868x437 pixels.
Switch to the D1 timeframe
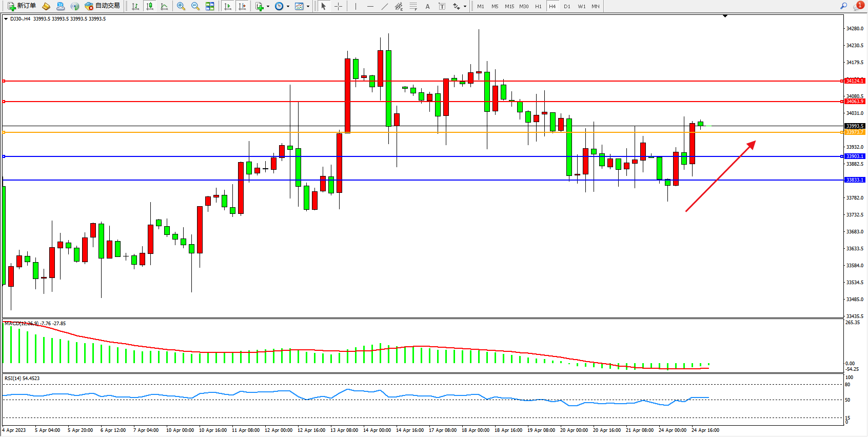tap(567, 6)
